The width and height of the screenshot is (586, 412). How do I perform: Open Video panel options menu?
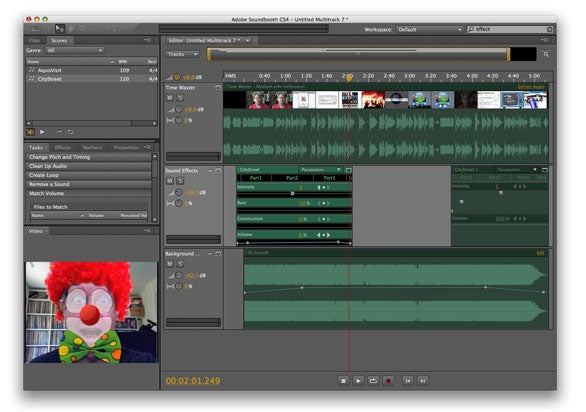tap(148, 231)
